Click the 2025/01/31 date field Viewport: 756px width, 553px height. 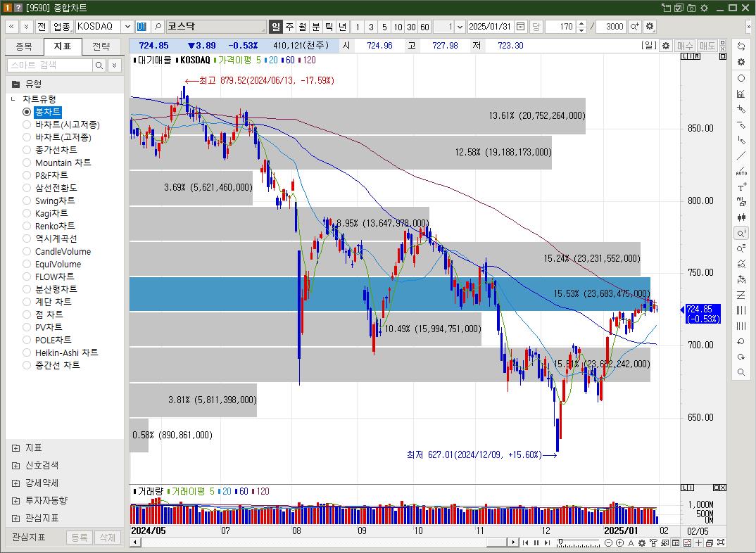[491, 27]
